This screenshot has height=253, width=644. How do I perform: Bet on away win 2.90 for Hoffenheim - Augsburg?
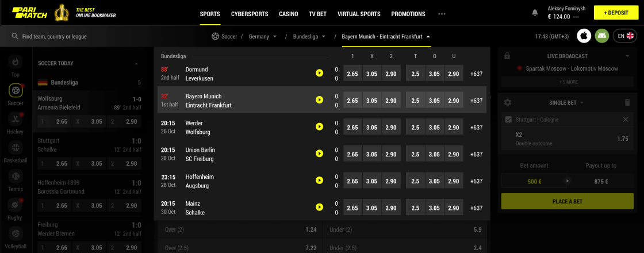[x=391, y=181]
